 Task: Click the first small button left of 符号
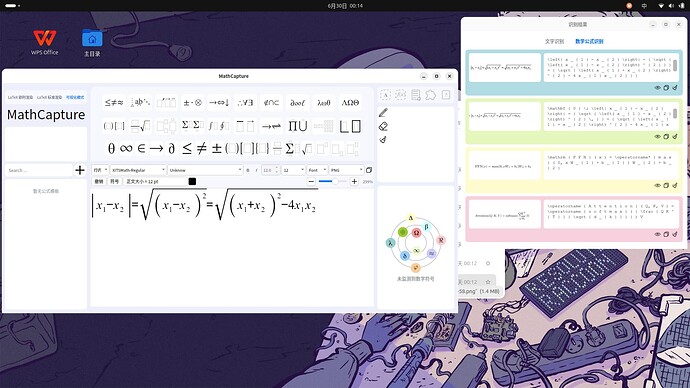tap(99, 181)
